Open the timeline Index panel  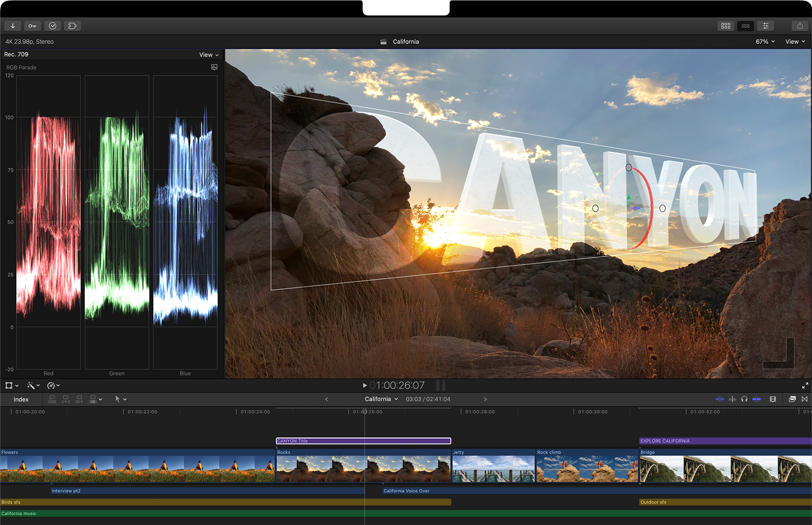pyautogui.click(x=21, y=400)
